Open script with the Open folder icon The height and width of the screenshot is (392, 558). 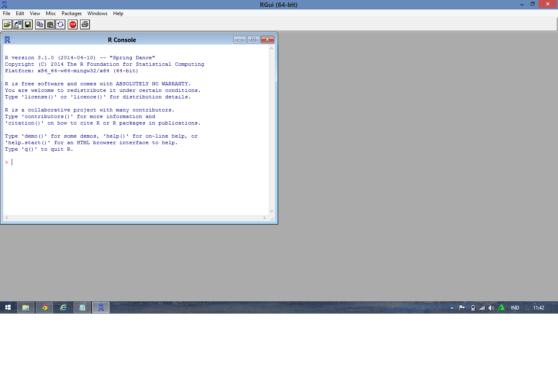7,24
